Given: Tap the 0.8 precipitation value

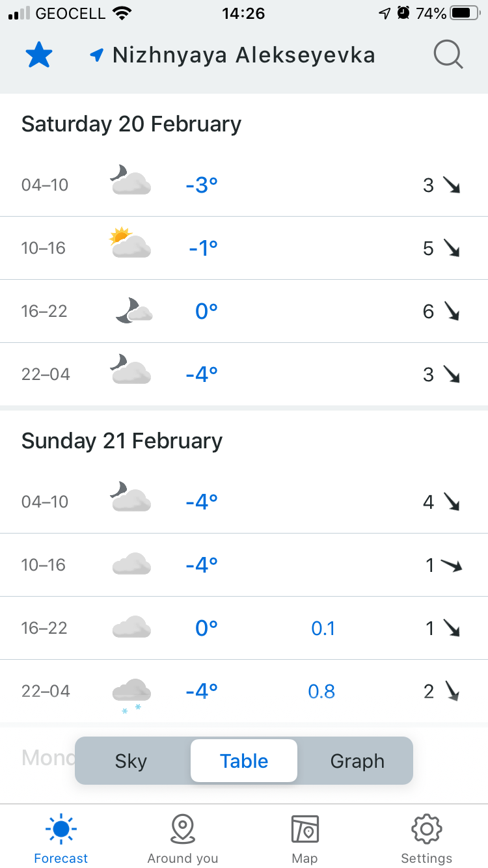Looking at the screenshot, I should 321,691.
